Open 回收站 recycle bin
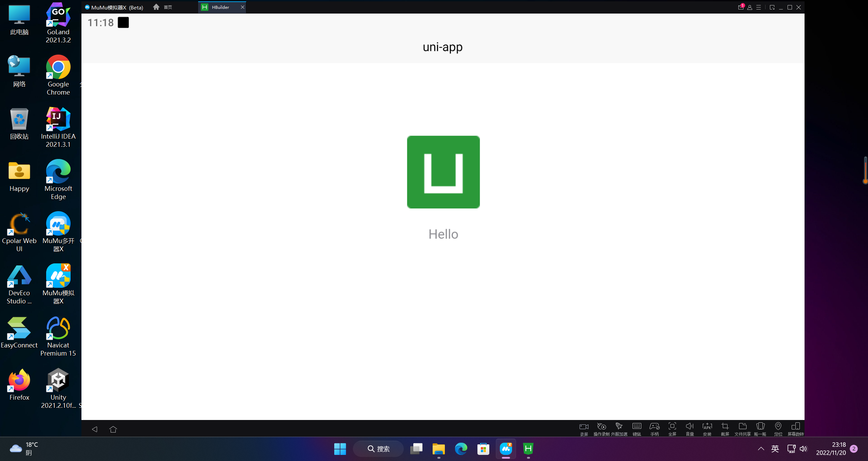This screenshot has width=868, height=461. click(x=19, y=124)
